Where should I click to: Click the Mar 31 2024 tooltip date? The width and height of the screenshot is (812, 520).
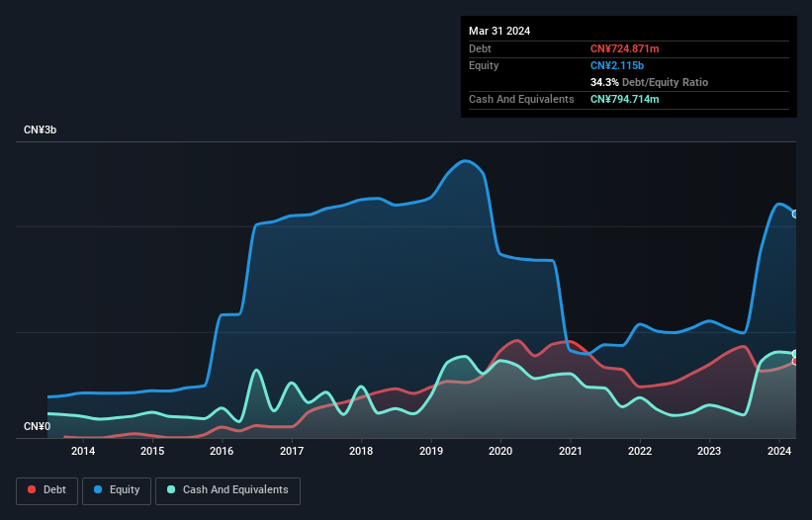pyautogui.click(x=499, y=31)
